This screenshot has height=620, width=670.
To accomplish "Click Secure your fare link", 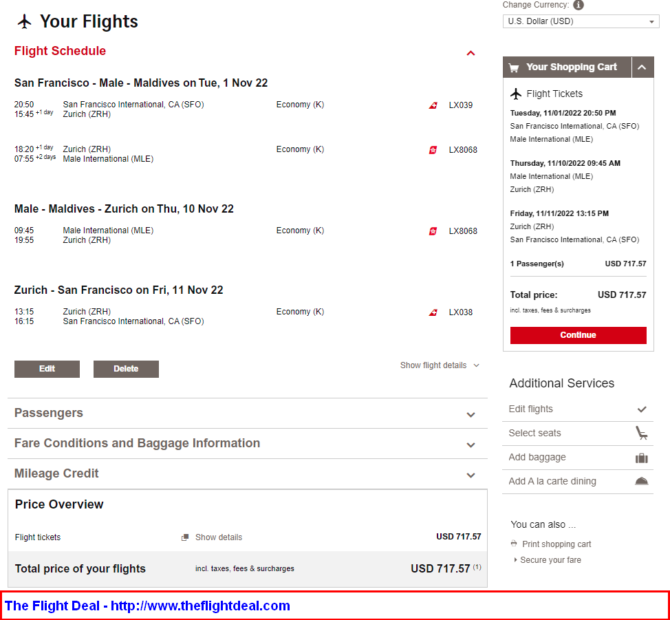I will (x=550, y=560).
